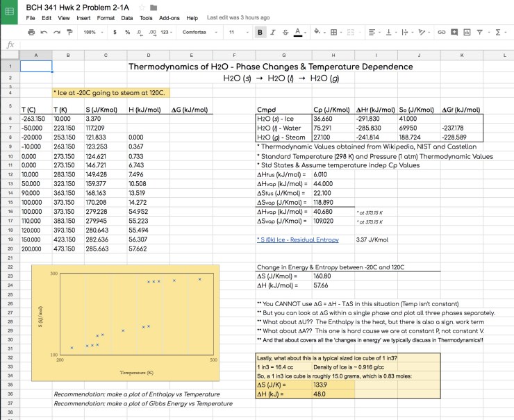The height and width of the screenshot is (420, 514).
Task: Open 'Last edit was 3 hours ago' history
Action: [238, 17]
